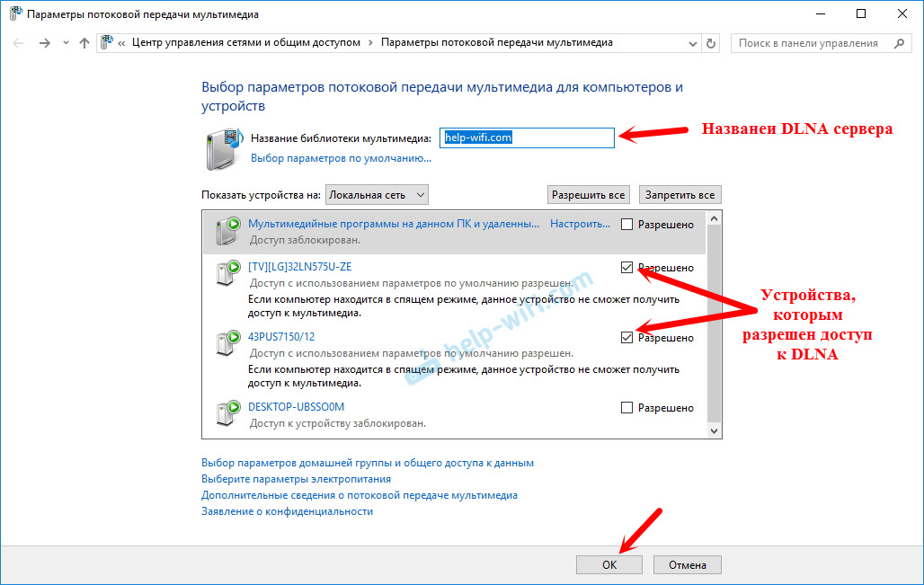Screen dimensions: 924x585
Task: Click the [TV][LG]32LN575U-ZE device icon
Action: point(227,273)
